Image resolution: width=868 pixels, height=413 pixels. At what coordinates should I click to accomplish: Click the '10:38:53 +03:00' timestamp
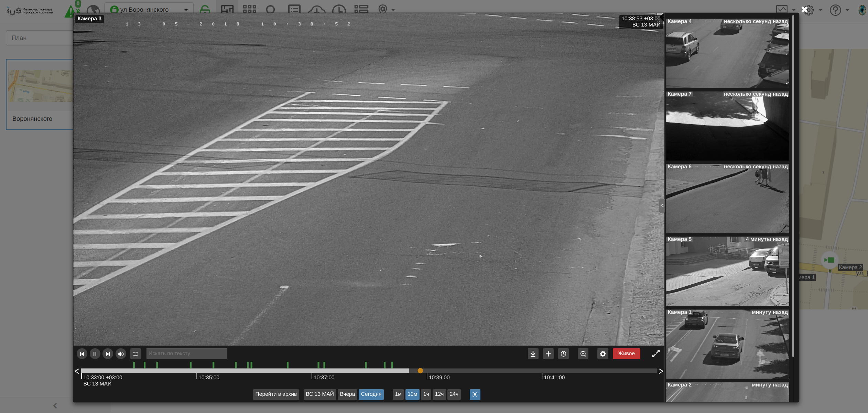point(641,19)
